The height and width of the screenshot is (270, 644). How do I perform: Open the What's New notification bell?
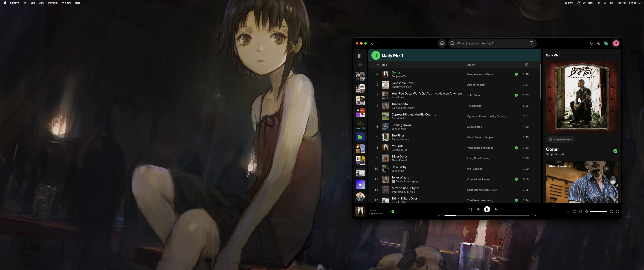point(591,43)
